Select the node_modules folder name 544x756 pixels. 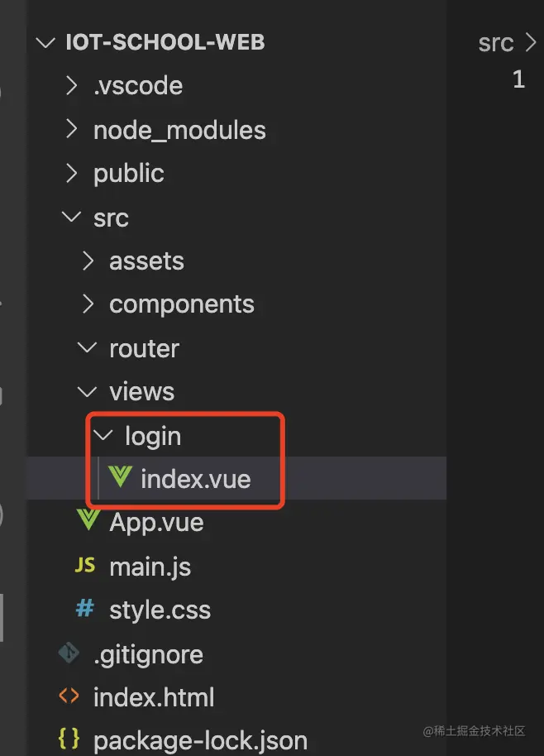click(179, 131)
